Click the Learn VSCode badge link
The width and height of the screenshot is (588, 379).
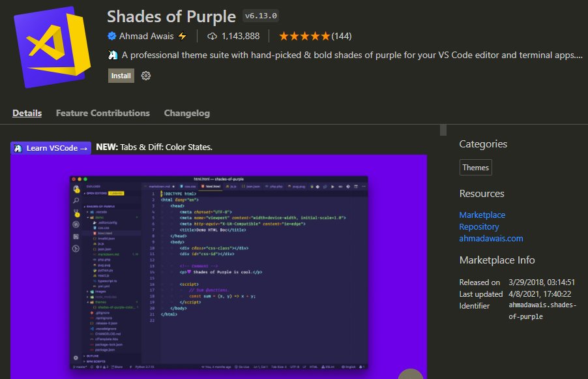[51, 148]
